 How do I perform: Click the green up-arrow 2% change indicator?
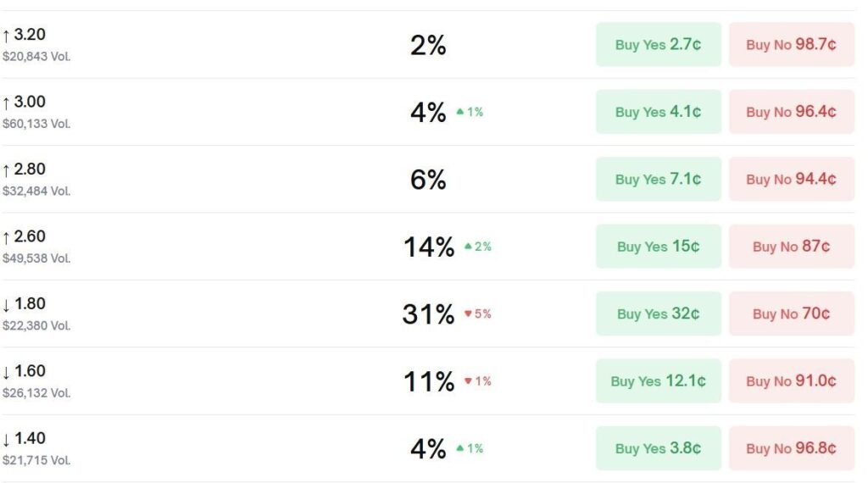(478, 247)
